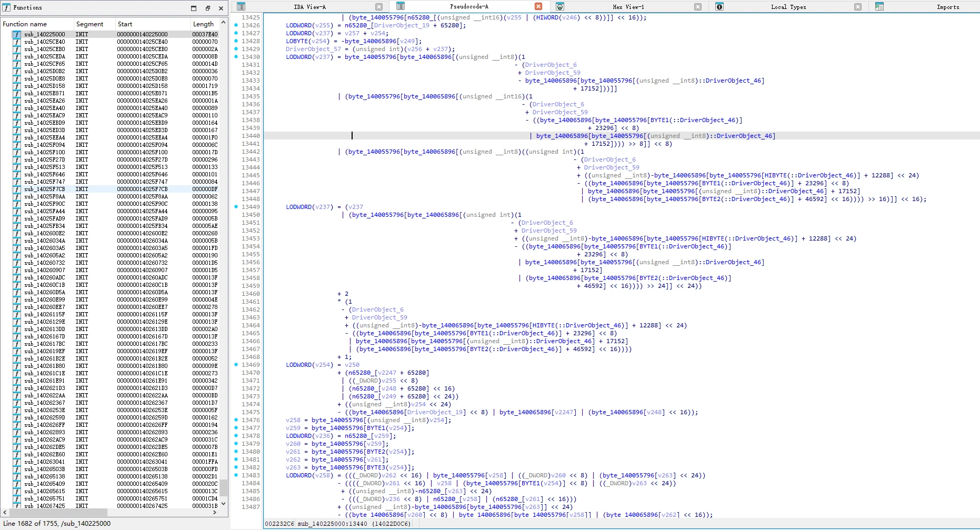Click the function icon beside sub_14025CE40
Viewport: 980px width, 530px height.
click(17, 42)
